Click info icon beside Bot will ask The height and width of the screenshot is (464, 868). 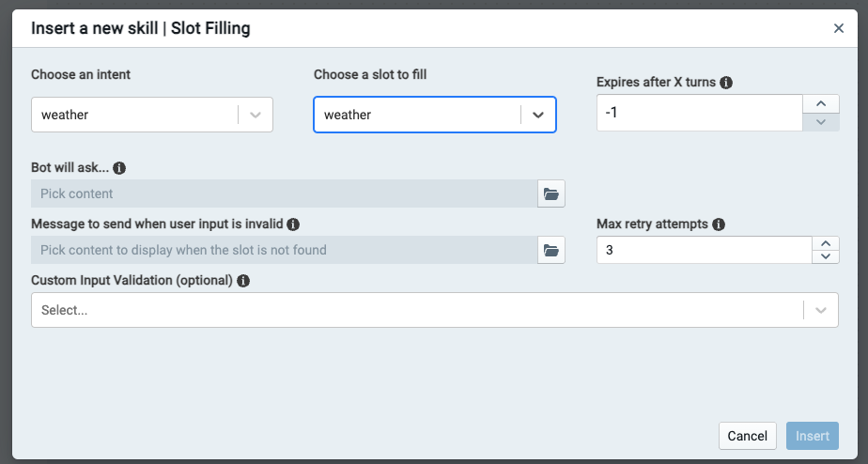(119, 168)
